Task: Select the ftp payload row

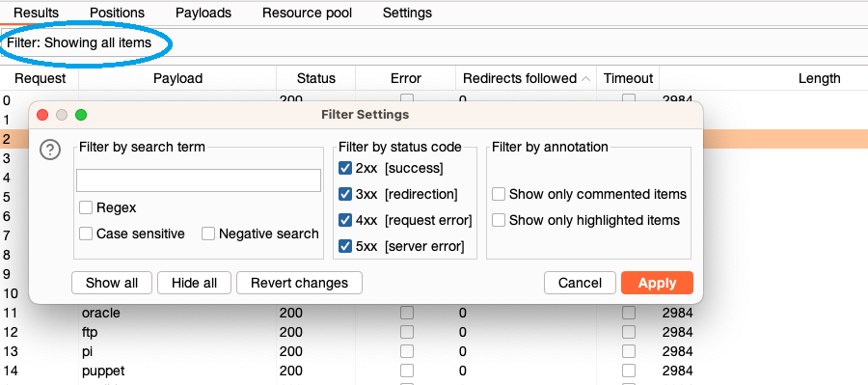Action: pos(434,332)
